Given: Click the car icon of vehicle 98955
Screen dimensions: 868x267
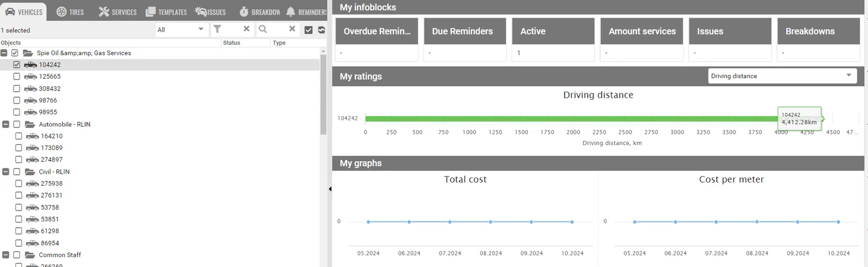Looking at the screenshot, I should coord(30,112).
